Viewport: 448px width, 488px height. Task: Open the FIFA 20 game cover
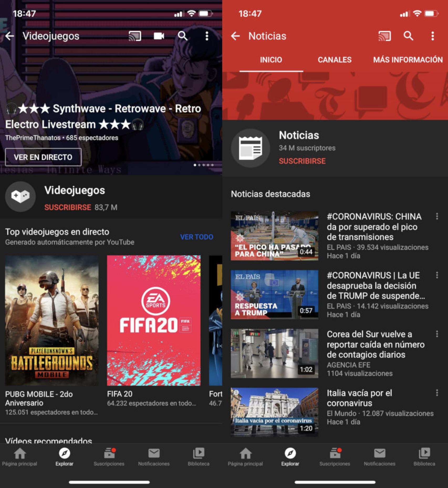pyautogui.click(x=154, y=321)
